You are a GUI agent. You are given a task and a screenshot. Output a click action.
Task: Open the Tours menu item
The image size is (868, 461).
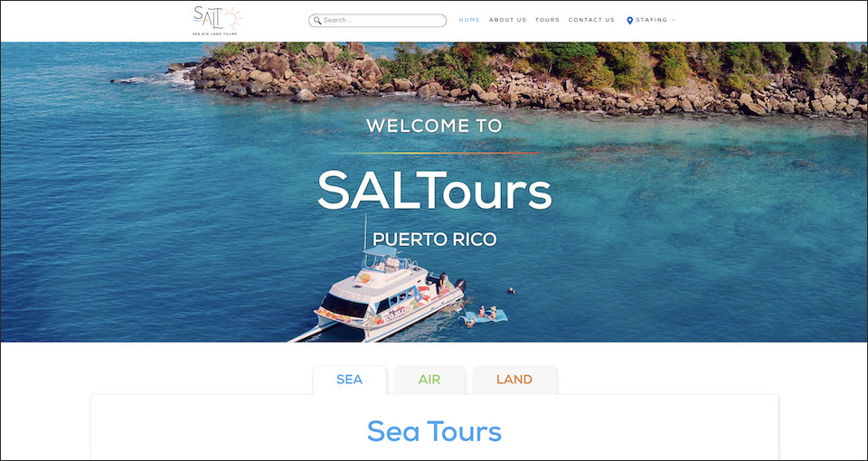coord(547,20)
